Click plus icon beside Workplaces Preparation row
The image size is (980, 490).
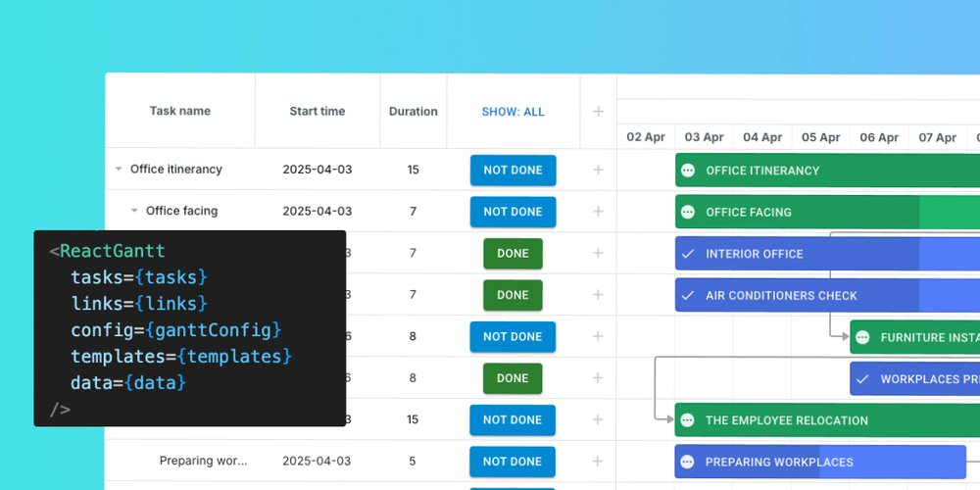coord(598,378)
